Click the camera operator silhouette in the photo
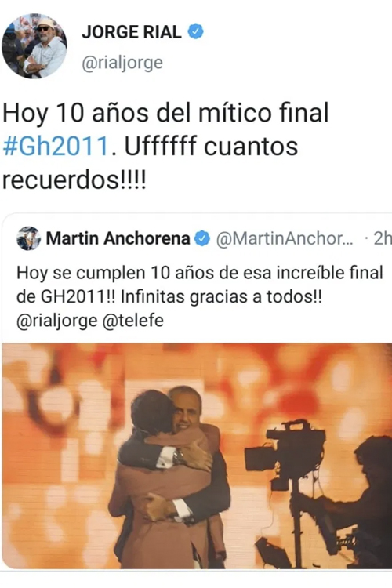Screen dimensions: 392x588 [x=354, y=504]
